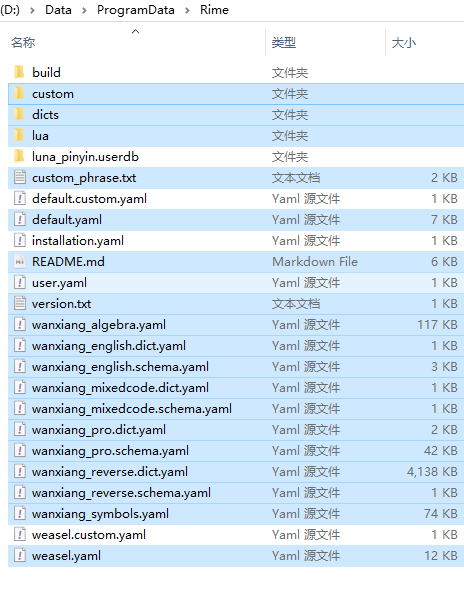Select weasel.custom.yaml file name
The image size is (464, 594).
(x=89, y=535)
